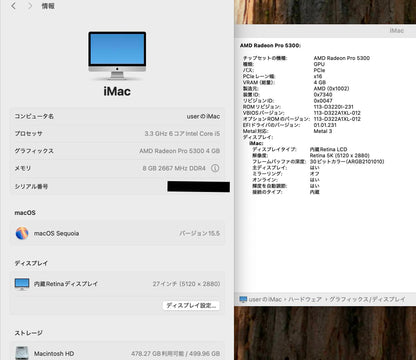Image resolution: width=416 pixels, height=360 pixels.
Task: Click the ディスプレイ section heading in the 情報 pane
Action: (x=31, y=263)
